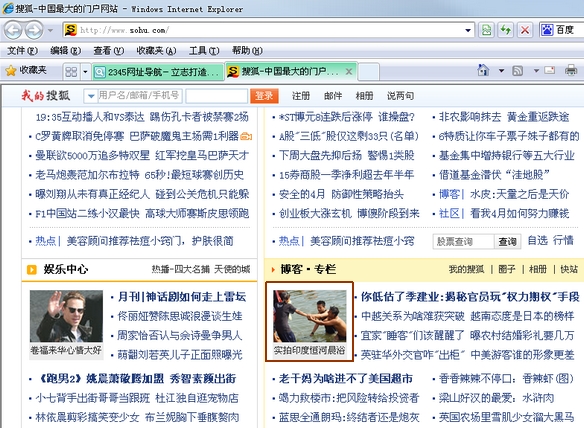Open the 实拍印度恒河晨浴 thumbnail
The height and width of the screenshot is (428, 584).
click(x=310, y=321)
